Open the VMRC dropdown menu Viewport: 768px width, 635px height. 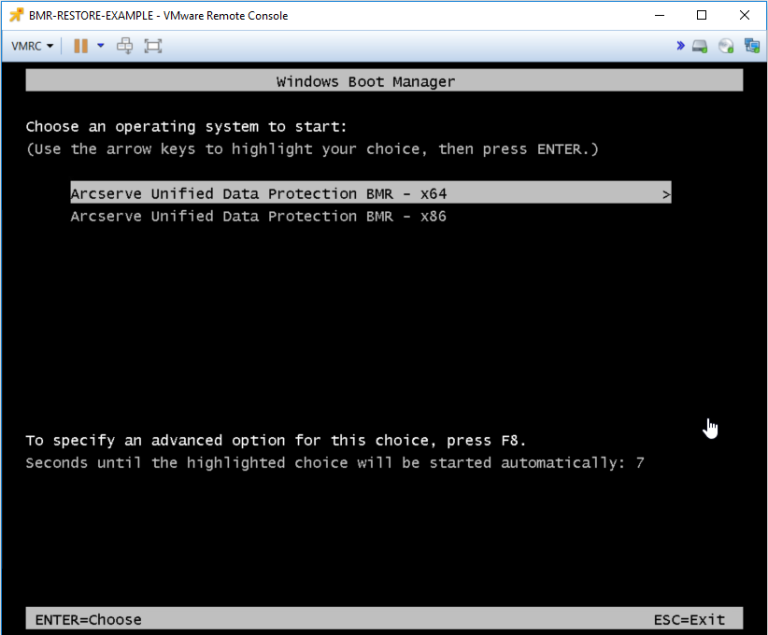click(32, 46)
